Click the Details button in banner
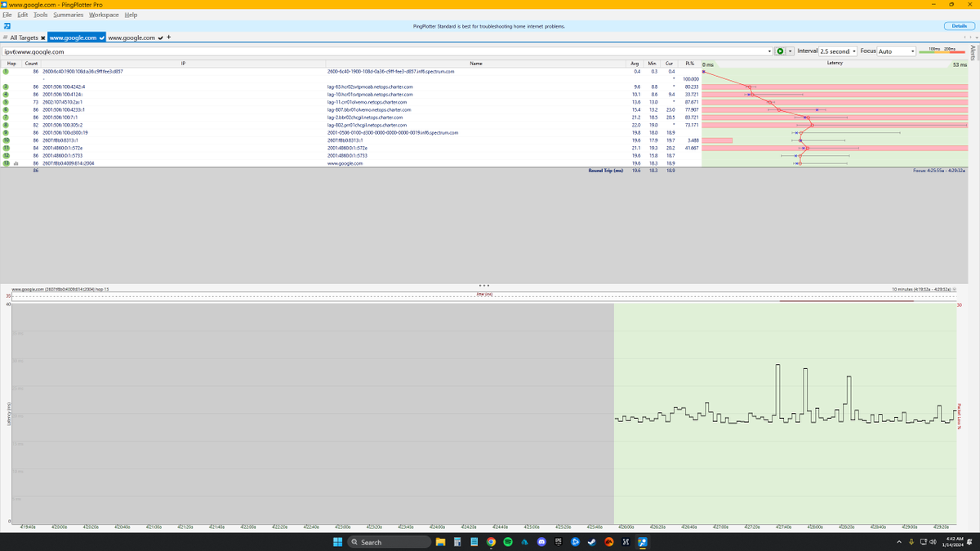 click(959, 26)
